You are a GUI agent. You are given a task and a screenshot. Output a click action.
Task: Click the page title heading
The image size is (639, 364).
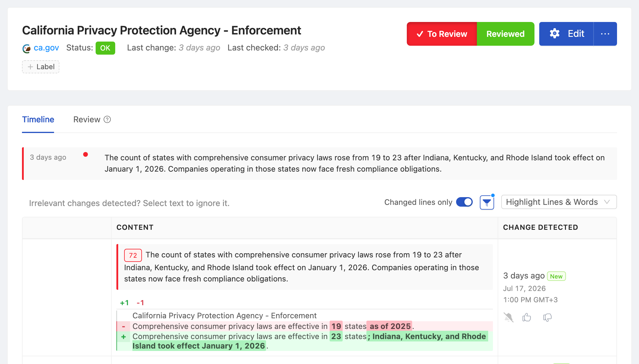pos(162,30)
